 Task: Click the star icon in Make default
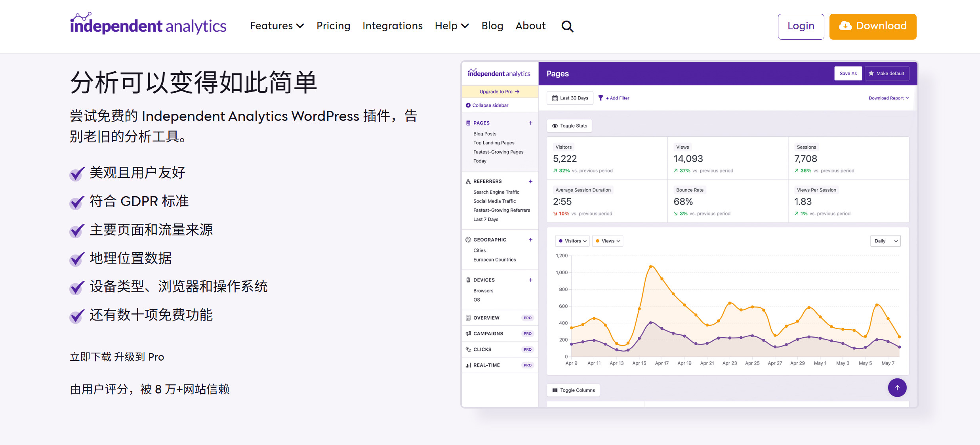tap(871, 73)
